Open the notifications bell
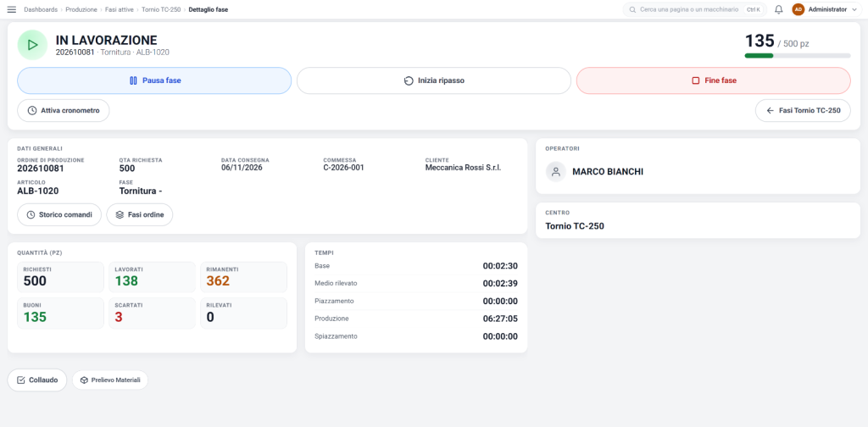 coord(778,9)
